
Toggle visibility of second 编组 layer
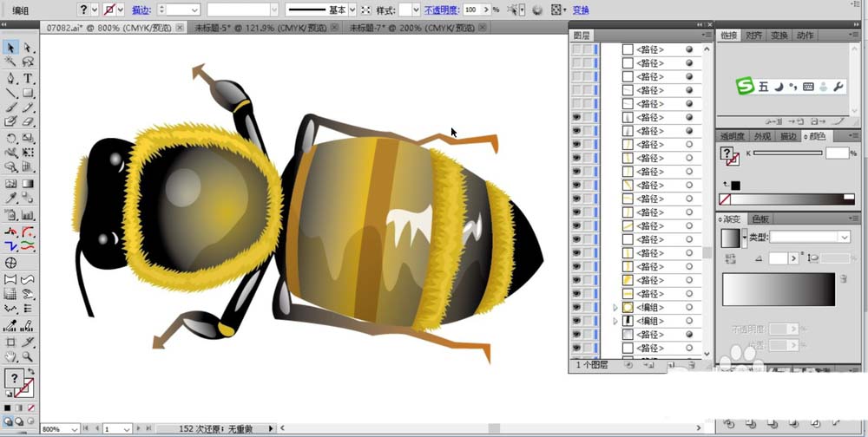[x=576, y=321]
